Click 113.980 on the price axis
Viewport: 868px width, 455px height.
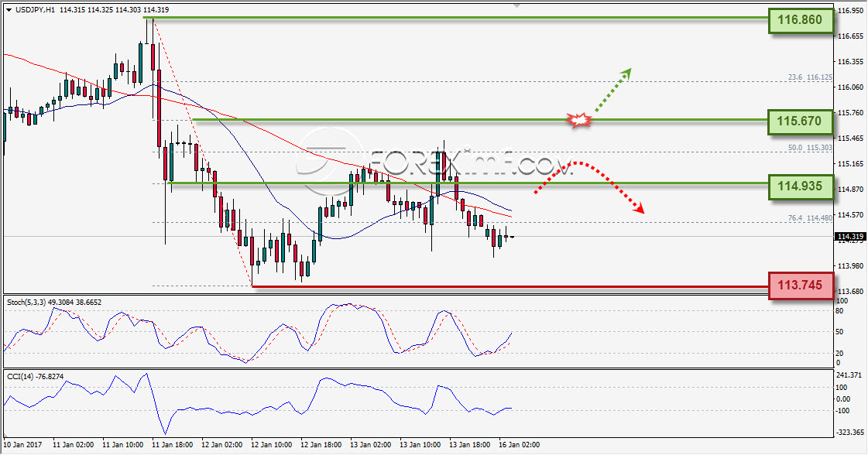tap(851, 265)
